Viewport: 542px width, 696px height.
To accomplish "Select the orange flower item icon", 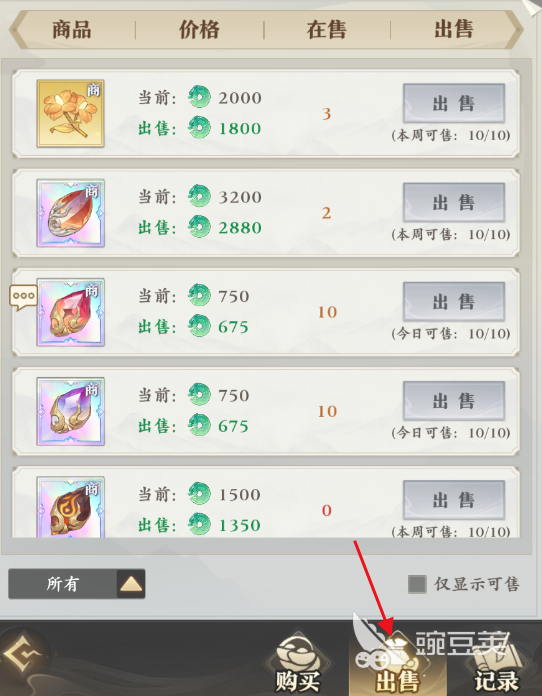I will 71,114.
